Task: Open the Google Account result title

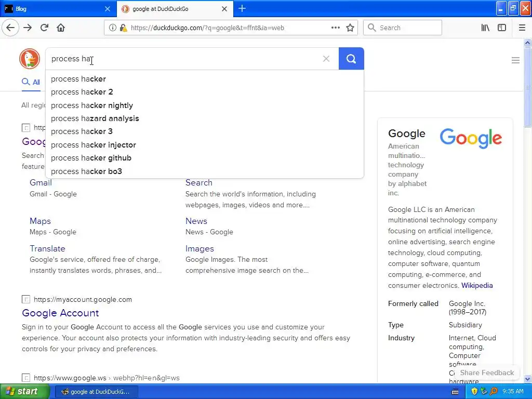Action: pyautogui.click(x=60, y=313)
